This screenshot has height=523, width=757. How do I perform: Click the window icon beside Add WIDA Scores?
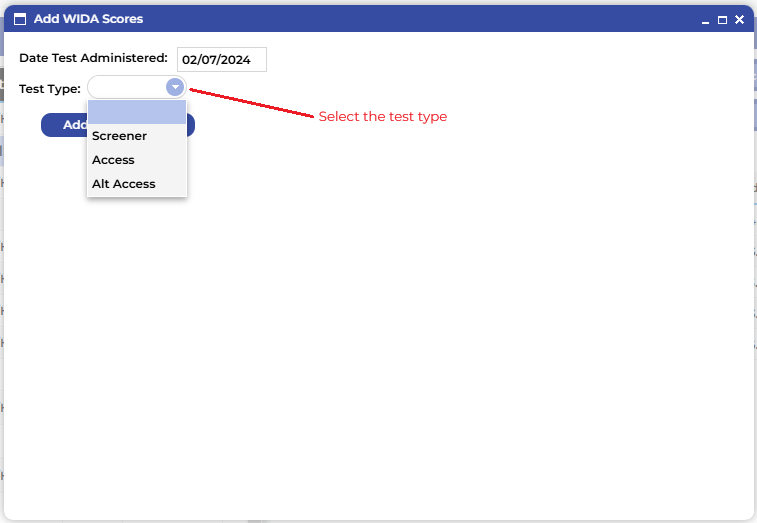click(x=19, y=19)
